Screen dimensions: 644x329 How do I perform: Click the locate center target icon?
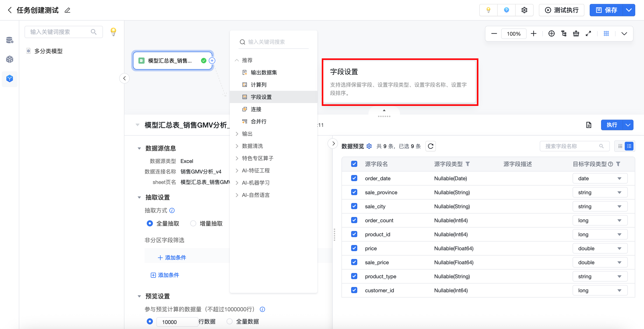[x=551, y=34]
